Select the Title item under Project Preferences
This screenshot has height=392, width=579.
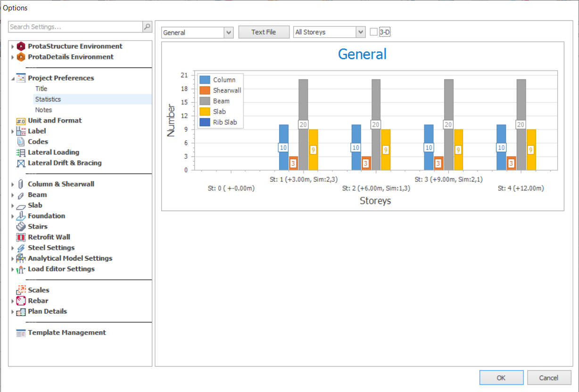pos(41,89)
